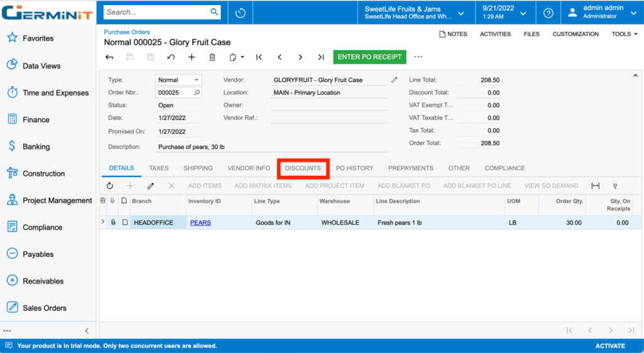644x353 pixels.
Task: Click the delete trash icon
Action: coord(213,57)
